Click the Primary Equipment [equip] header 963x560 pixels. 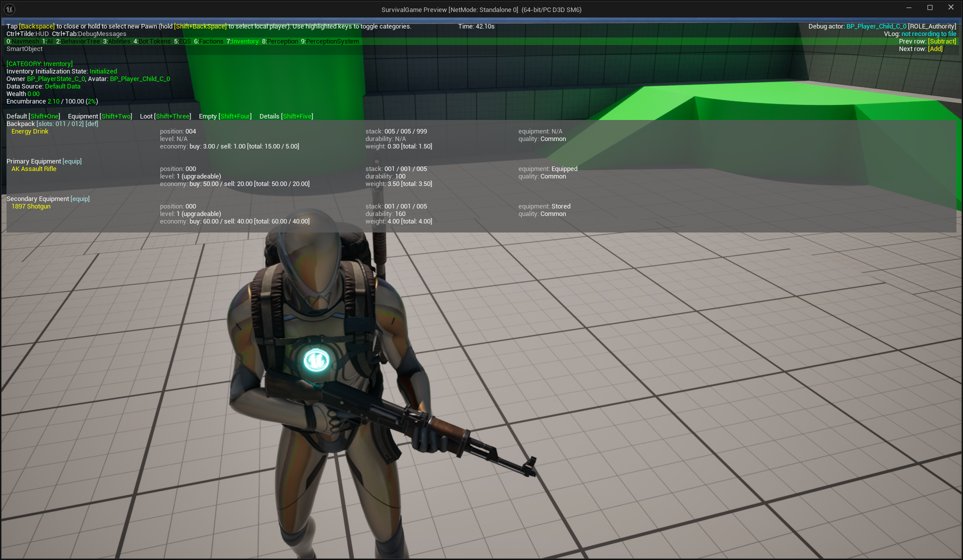pyautogui.click(x=44, y=161)
